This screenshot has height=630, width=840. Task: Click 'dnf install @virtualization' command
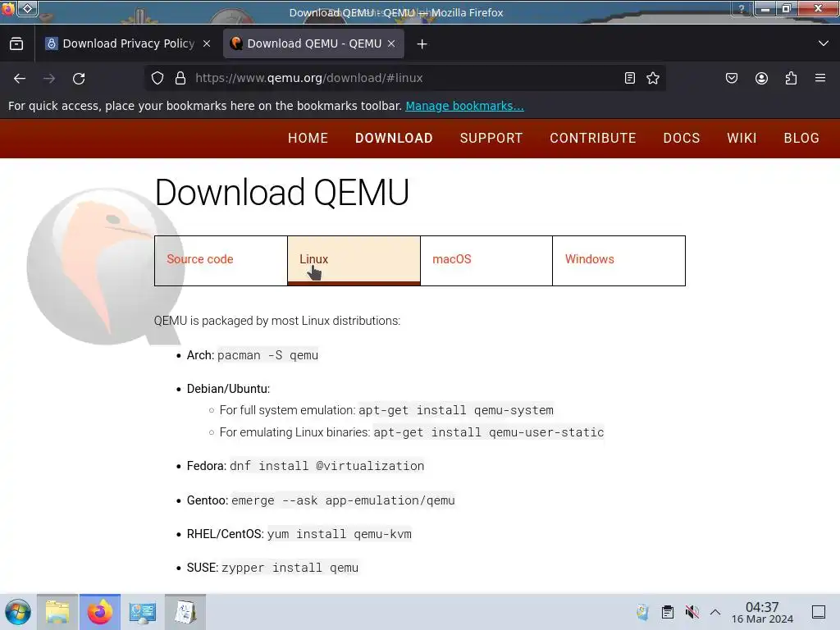[x=326, y=466]
